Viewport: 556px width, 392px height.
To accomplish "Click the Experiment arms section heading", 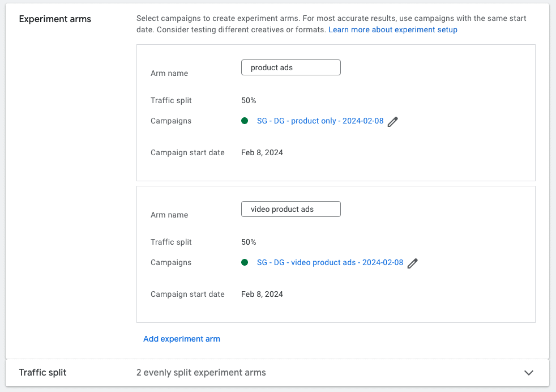I will tap(55, 19).
